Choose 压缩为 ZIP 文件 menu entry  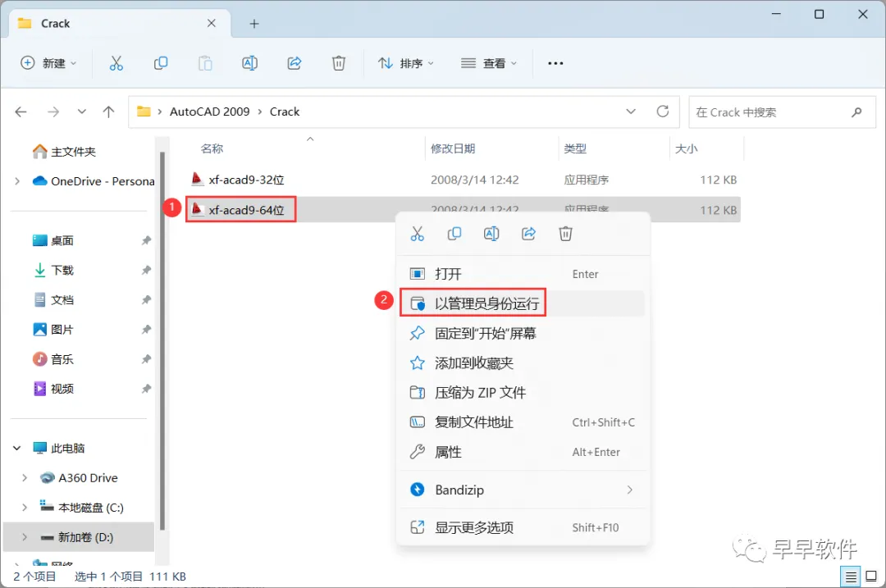(x=523, y=393)
